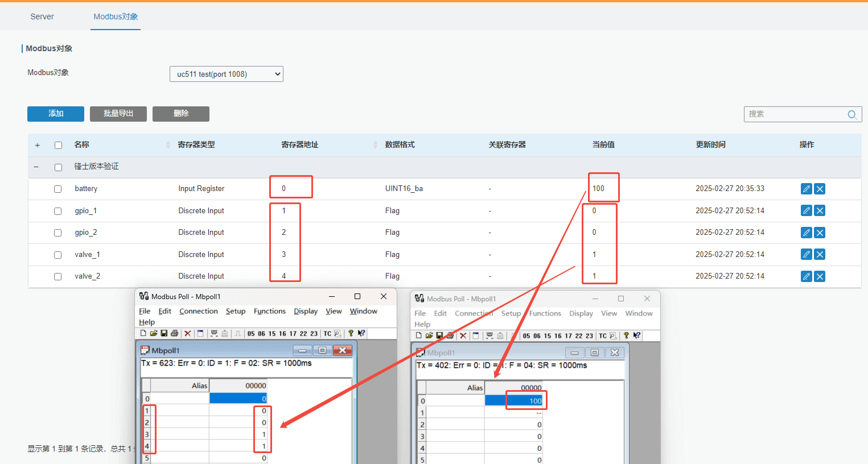Open Connection menu in left Modbus Poll window

tap(198, 311)
